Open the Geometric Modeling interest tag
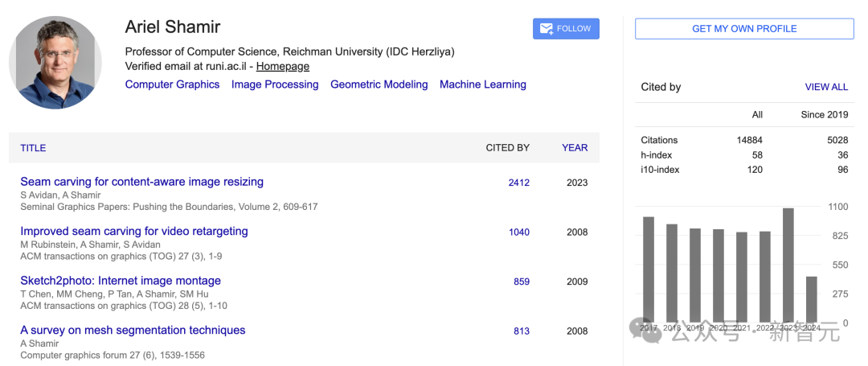 tap(379, 84)
